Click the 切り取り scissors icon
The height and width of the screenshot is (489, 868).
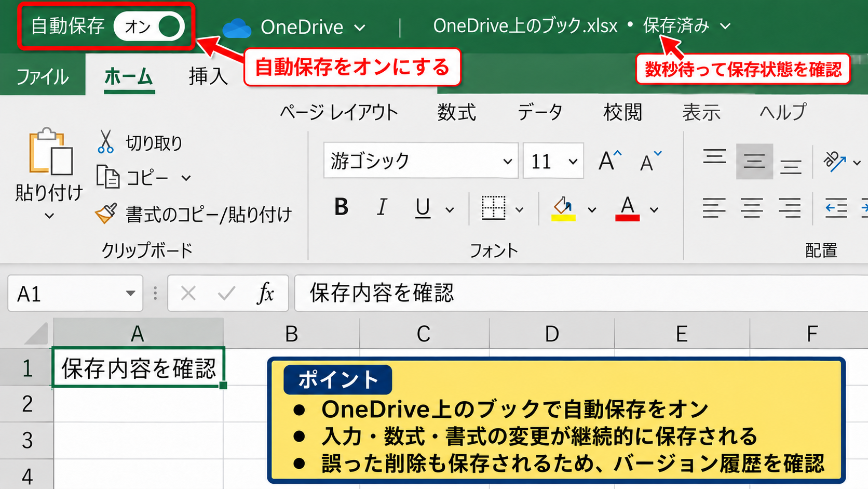[x=105, y=142]
